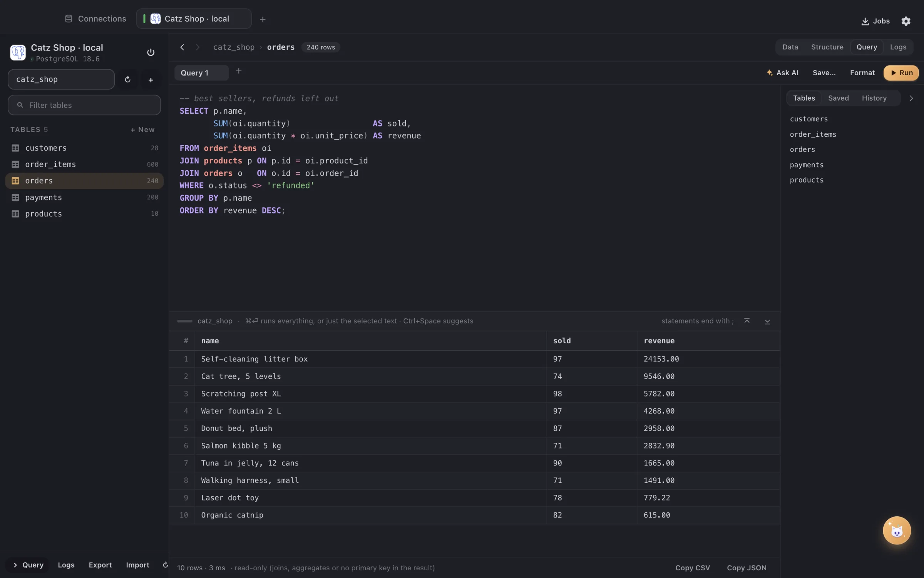Expand the bottom Query section
Screen dimensions: 924x578
pos(28,565)
